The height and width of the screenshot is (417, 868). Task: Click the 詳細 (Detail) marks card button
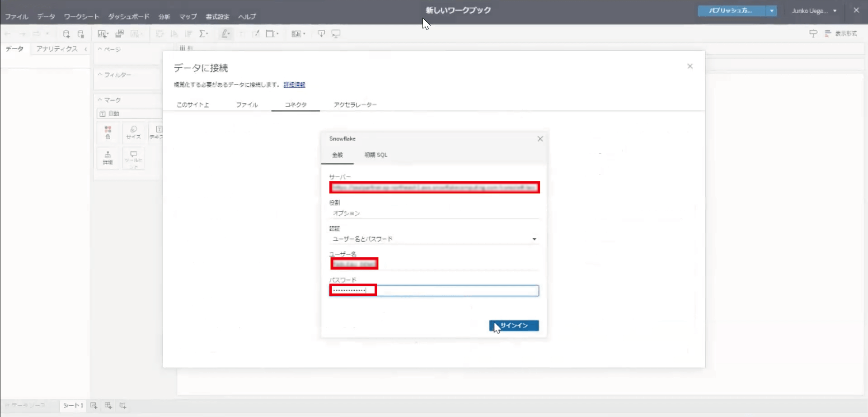click(108, 158)
